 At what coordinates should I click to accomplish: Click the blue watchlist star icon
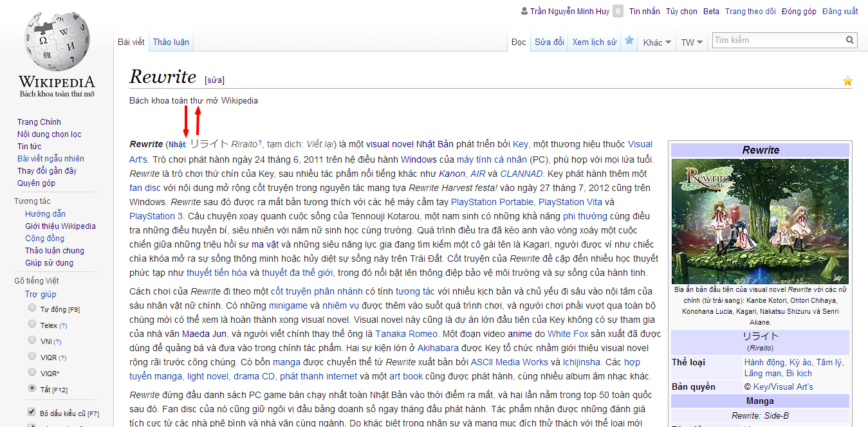click(629, 41)
